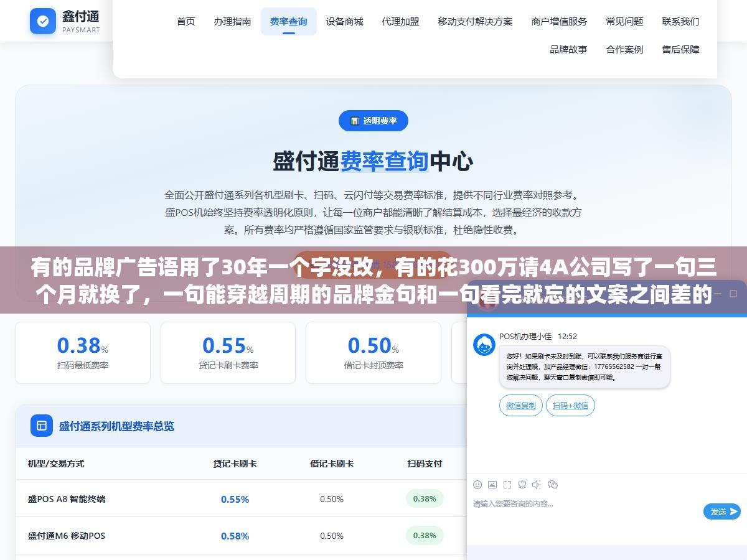Image resolution: width=747 pixels, height=560 pixels.
Task: Click the rate overview table icon
Action: click(x=42, y=426)
